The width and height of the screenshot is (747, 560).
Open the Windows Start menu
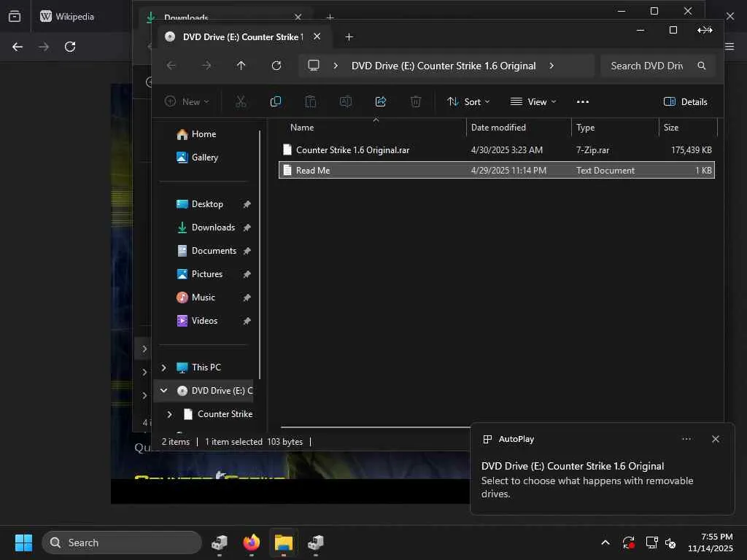[x=23, y=542]
